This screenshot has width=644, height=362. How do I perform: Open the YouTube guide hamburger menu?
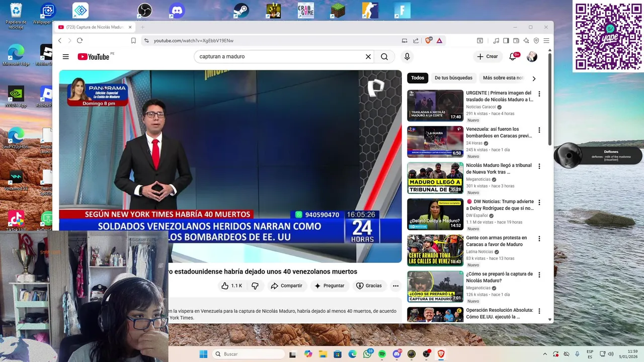pyautogui.click(x=65, y=57)
